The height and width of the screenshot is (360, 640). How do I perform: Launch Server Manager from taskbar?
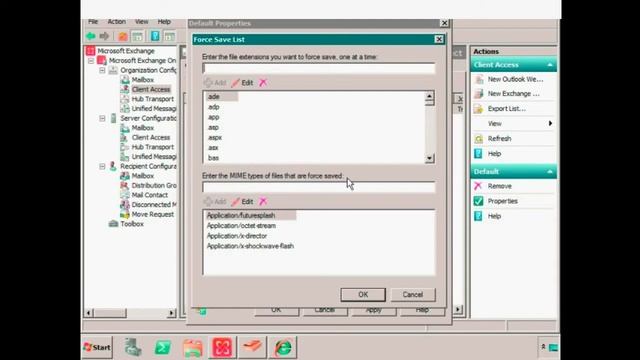pos(133,347)
